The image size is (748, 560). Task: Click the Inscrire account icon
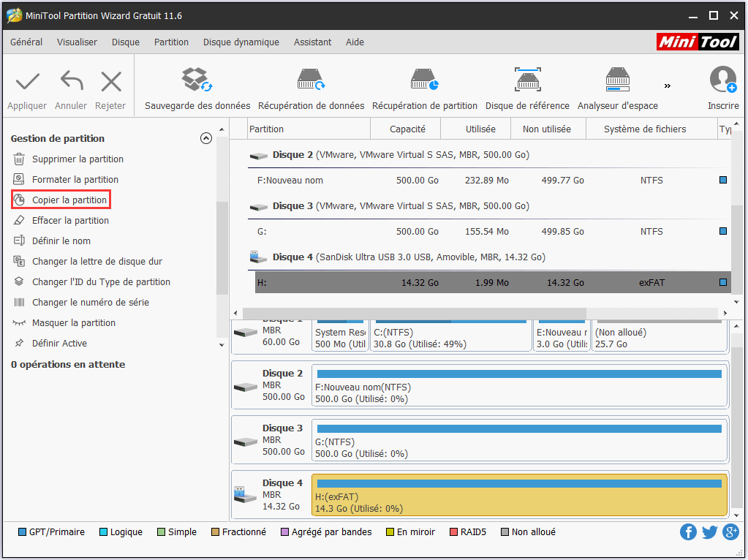coord(722,80)
